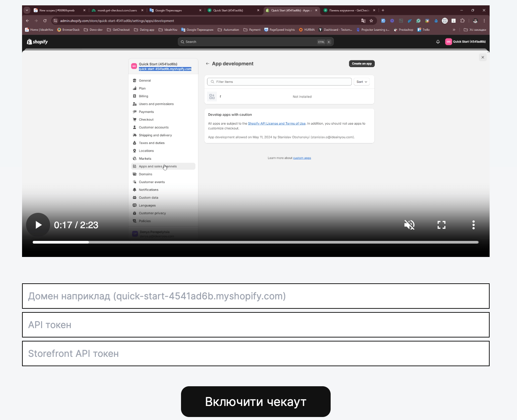
Task: Select Plan in settings sidebar
Action: point(163,88)
